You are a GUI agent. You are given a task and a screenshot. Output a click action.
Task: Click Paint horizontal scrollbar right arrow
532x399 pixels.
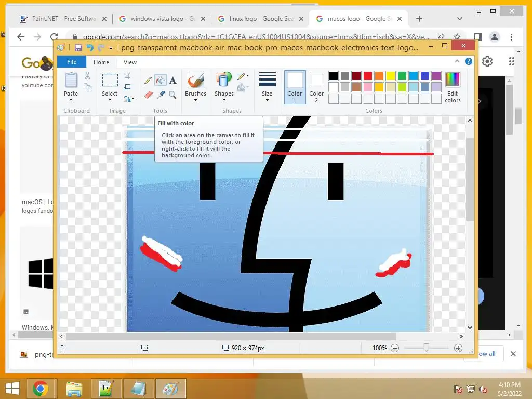(x=461, y=337)
